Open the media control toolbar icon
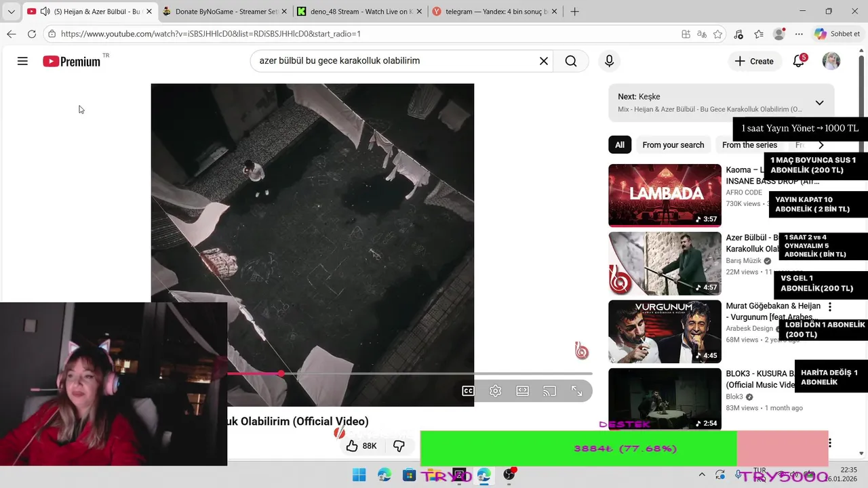868x488 pixels. pos(738,34)
